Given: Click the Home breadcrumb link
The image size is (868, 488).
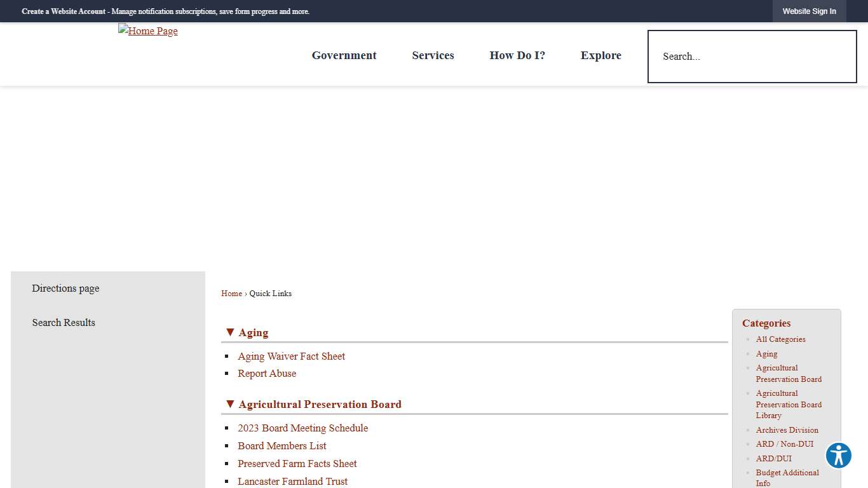Looking at the screenshot, I should [x=231, y=294].
